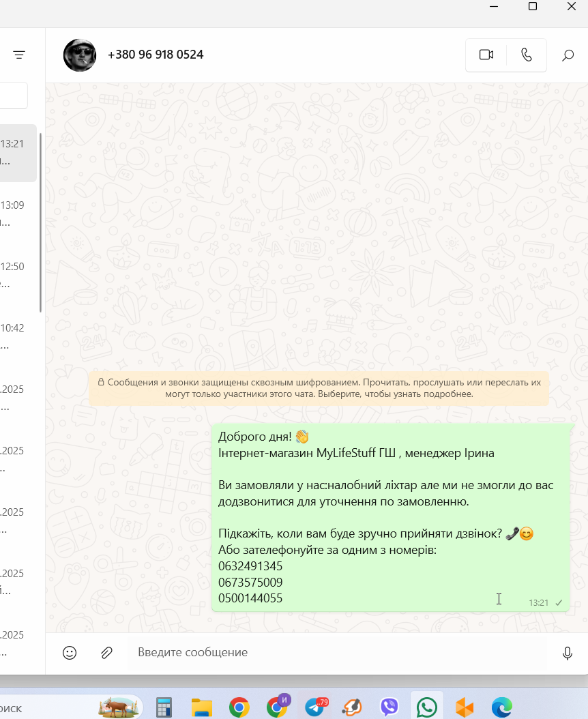Select the chat from 12:50
The width and height of the screenshot is (588, 719).
pos(18,276)
